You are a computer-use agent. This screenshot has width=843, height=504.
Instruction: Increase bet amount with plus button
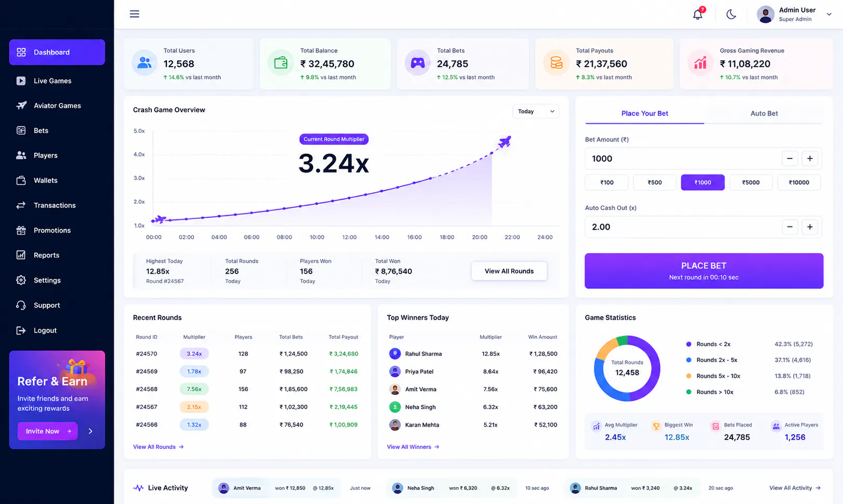pos(810,158)
